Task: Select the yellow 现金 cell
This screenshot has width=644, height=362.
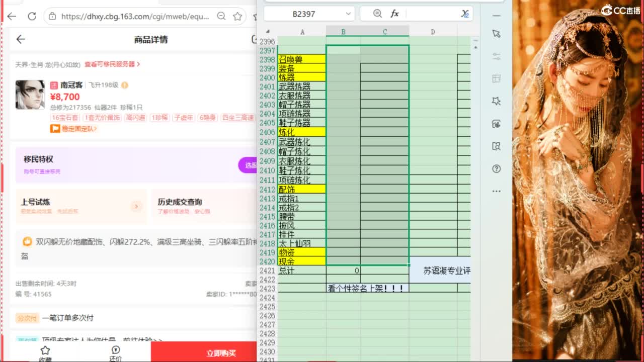Action: coord(302,261)
